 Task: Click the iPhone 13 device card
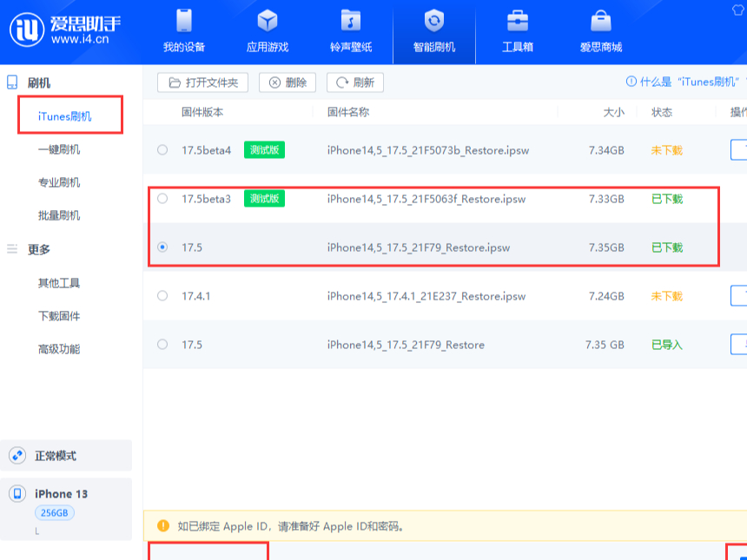pyautogui.click(x=66, y=509)
